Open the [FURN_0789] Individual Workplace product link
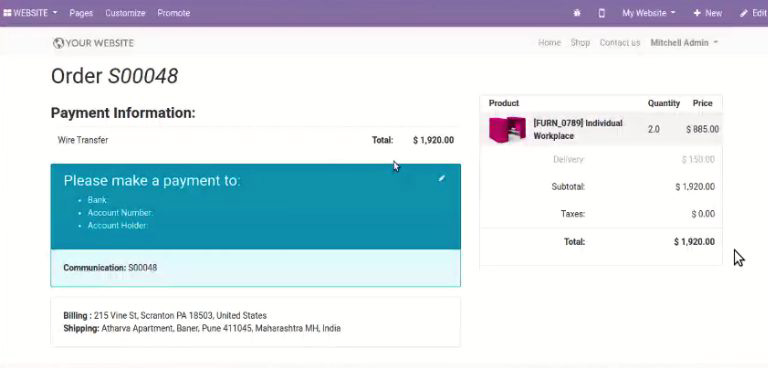Image resolution: width=768 pixels, height=368 pixels. pyautogui.click(x=578, y=129)
